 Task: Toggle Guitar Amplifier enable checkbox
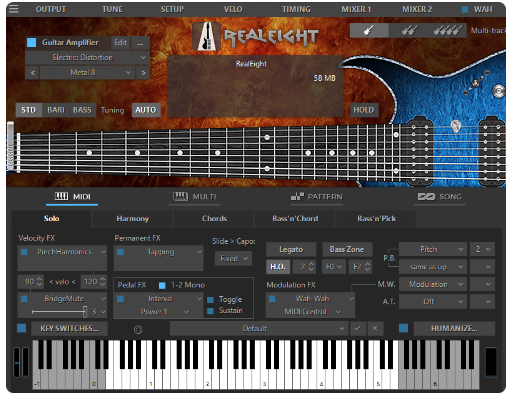coord(32,42)
